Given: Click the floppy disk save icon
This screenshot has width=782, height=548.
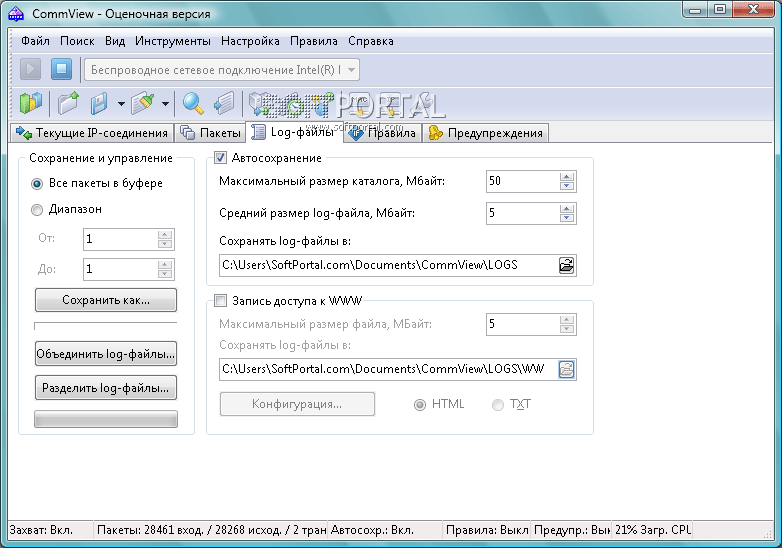Looking at the screenshot, I should (x=99, y=103).
